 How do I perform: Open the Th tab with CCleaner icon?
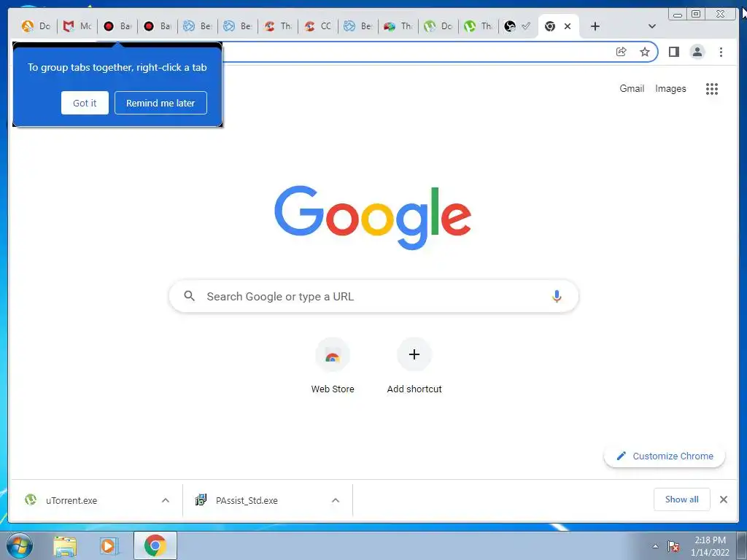click(x=278, y=26)
